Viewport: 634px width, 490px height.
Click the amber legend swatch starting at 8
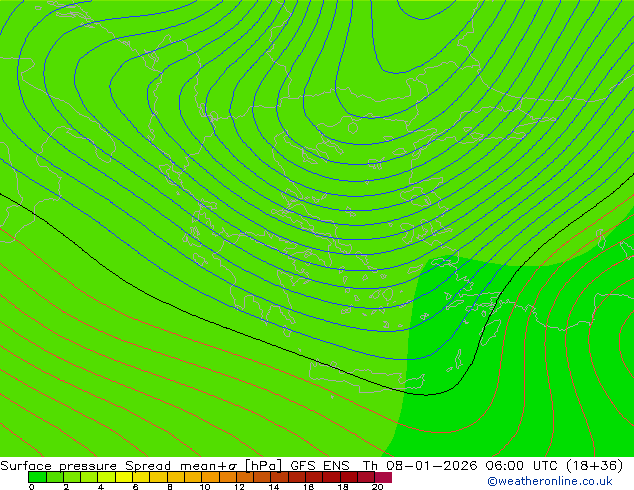[175, 477]
